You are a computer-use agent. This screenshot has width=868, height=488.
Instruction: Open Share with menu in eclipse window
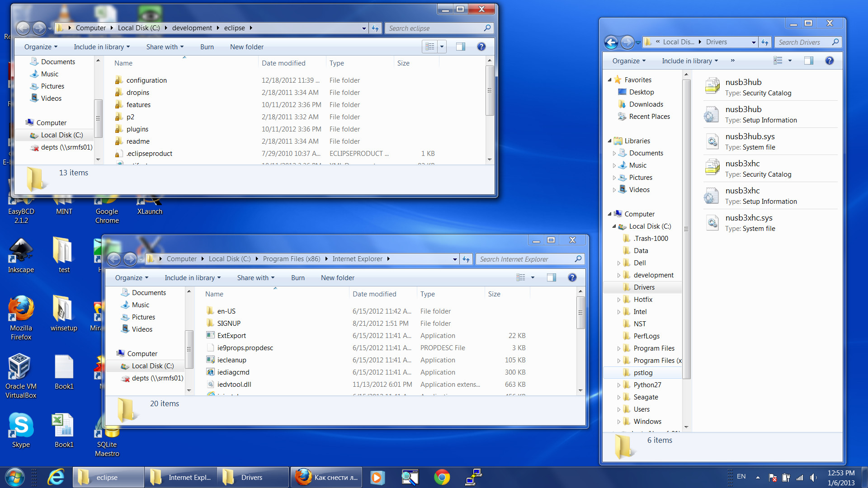165,47
